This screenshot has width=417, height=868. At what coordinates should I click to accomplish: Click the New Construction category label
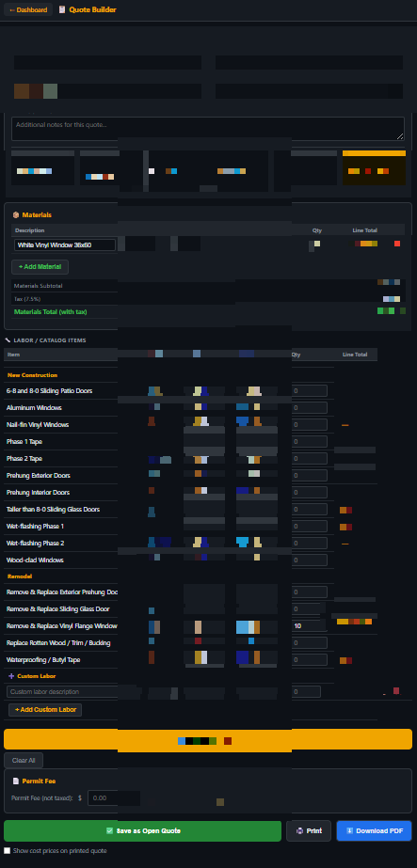click(x=32, y=375)
